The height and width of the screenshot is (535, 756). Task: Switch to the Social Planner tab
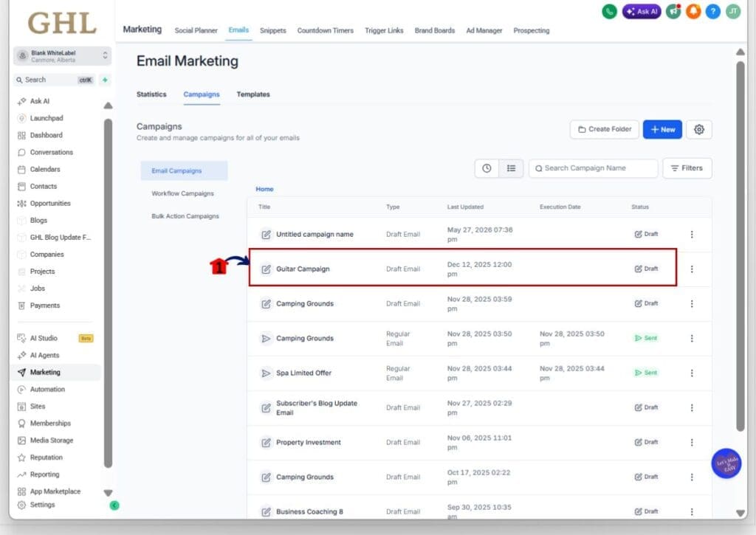click(x=196, y=30)
